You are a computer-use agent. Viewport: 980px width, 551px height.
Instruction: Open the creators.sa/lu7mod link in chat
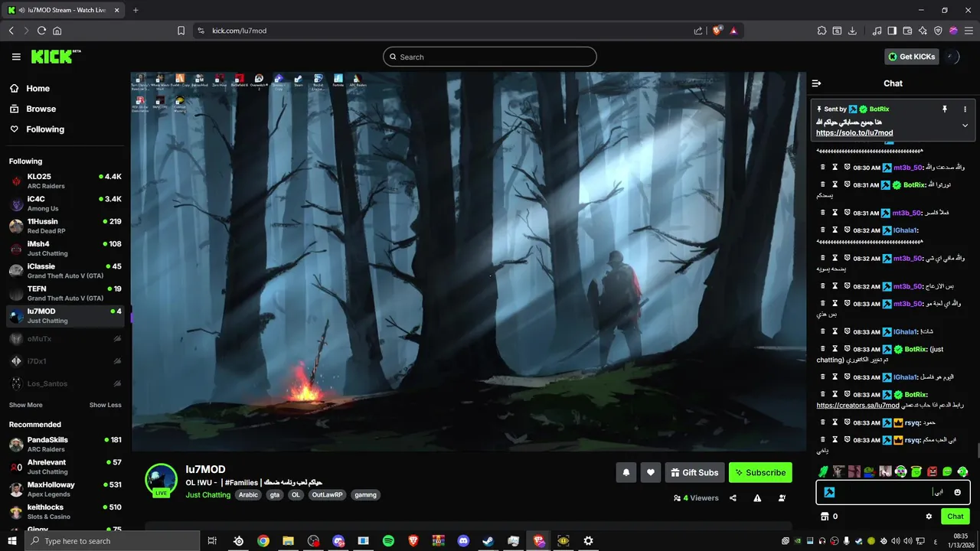[x=857, y=406]
